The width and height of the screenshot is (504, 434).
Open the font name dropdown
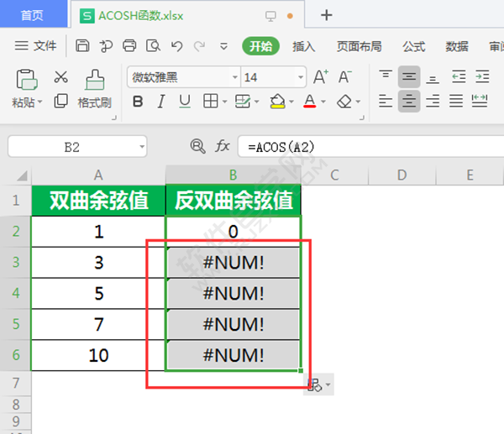tap(234, 78)
